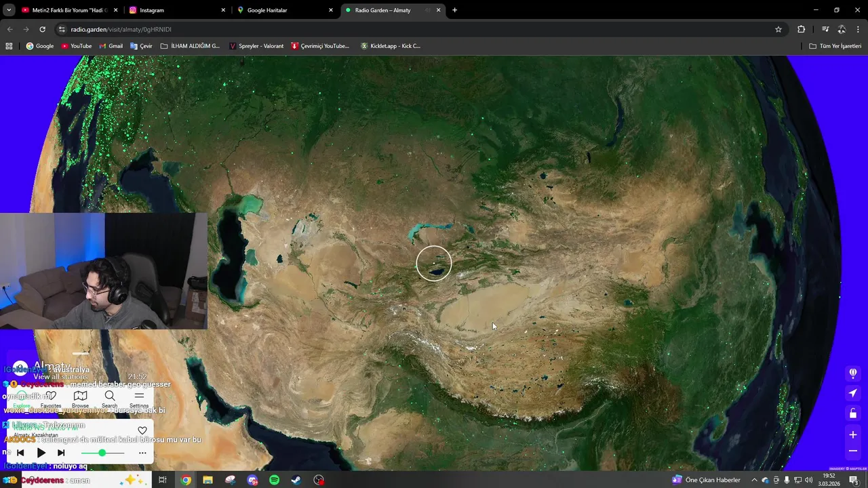Open the Chrome apps grid in bookmarks bar
This screenshot has height=488, width=868.
click(9, 46)
